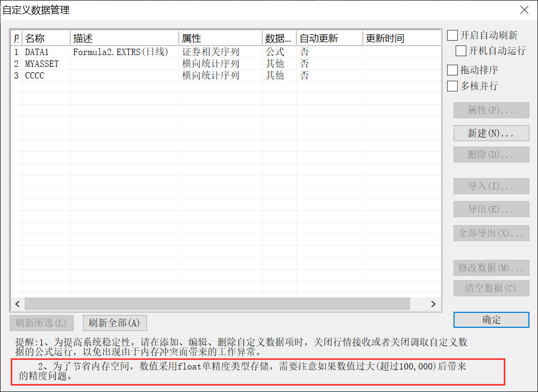Click 新建(N)... to create data
This screenshot has width=538, height=392.
tap(491, 133)
